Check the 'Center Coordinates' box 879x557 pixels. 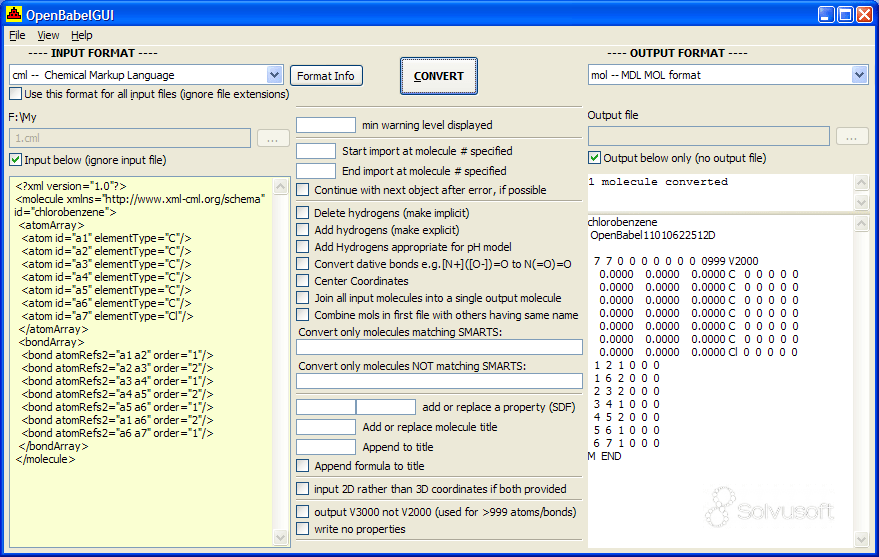[303, 281]
